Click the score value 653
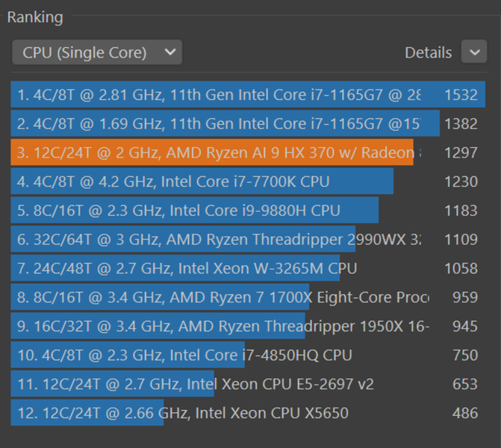Viewport: 501px width, 448px height. coord(465,384)
